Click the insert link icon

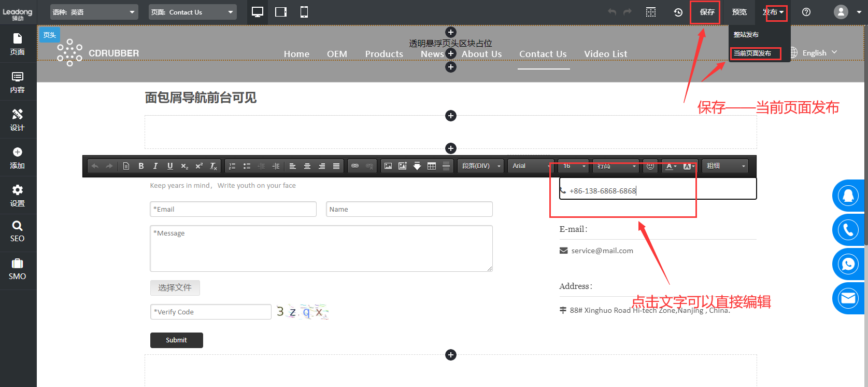tap(355, 166)
